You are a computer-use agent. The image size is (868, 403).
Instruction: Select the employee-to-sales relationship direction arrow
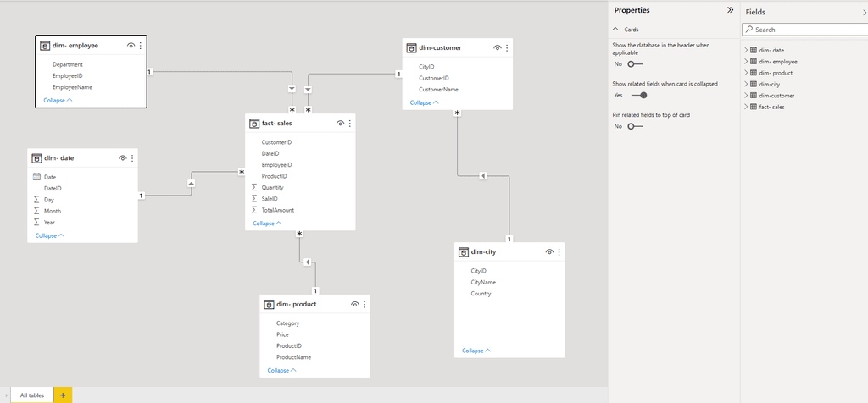click(292, 89)
